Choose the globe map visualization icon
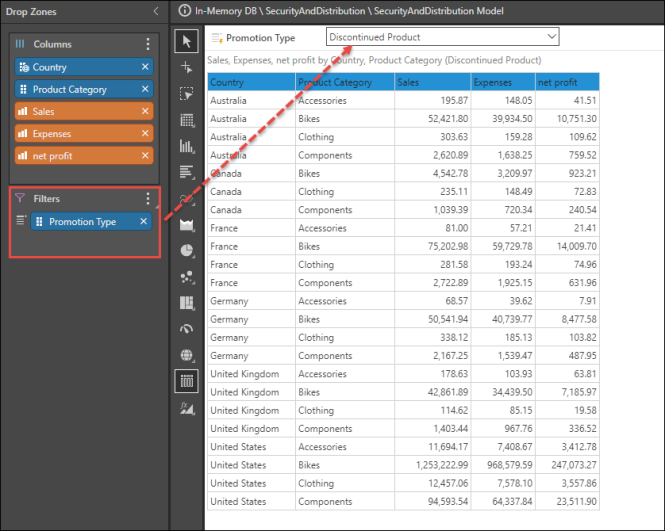 tap(187, 354)
